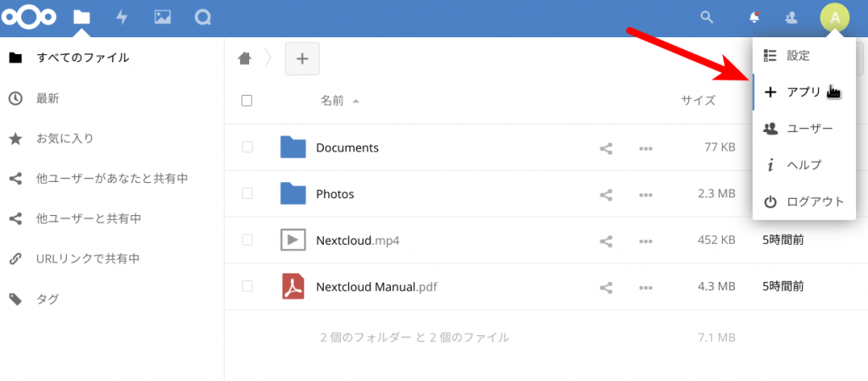This screenshot has width=868, height=381.
Task: Click the share icon for Documents
Action: tap(606, 148)
